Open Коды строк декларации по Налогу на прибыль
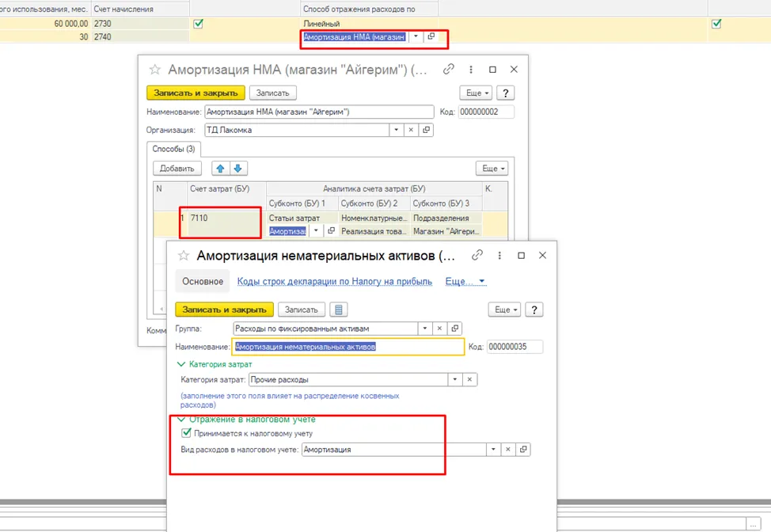Viewport: 771px width, 532px height. (x=334, y=281)
